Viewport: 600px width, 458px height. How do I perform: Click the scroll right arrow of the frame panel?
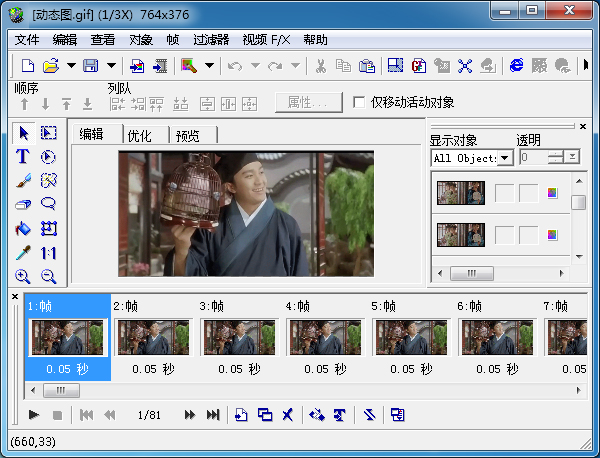(x=578, y=390)
